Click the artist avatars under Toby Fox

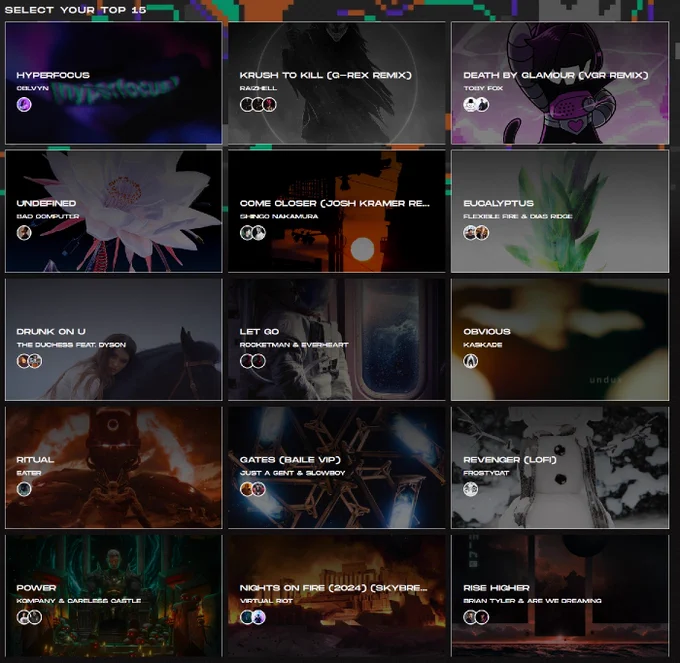(476, 105)
